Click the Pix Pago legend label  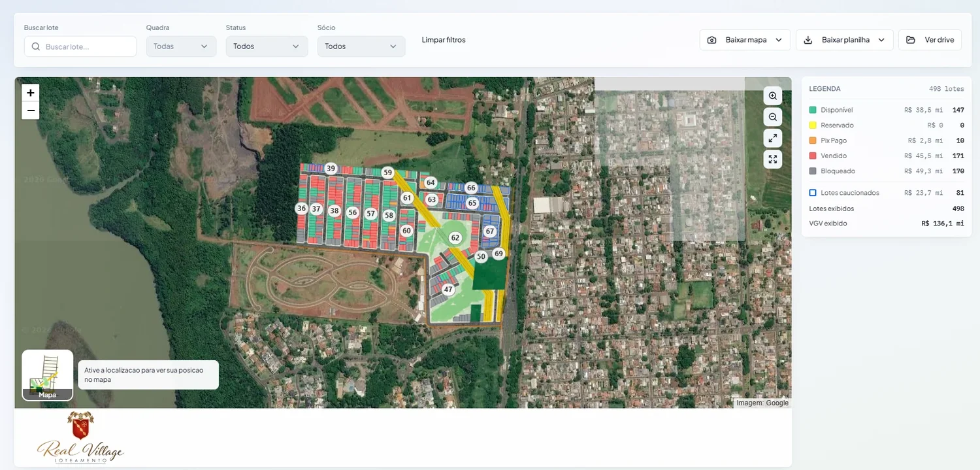click(x=834, y=141)
